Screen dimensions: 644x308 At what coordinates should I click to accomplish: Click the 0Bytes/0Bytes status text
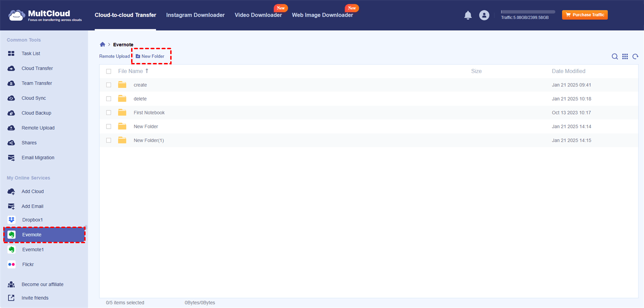tap(200, 302)
